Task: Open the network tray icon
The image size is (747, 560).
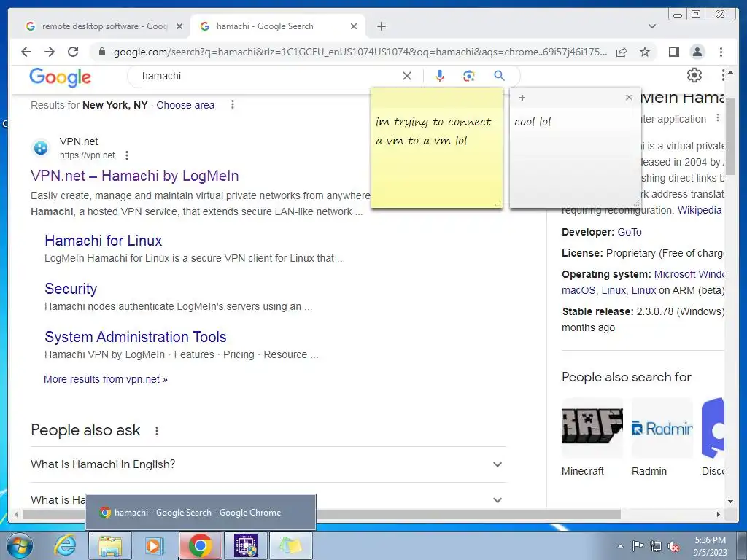Action: 656,546
